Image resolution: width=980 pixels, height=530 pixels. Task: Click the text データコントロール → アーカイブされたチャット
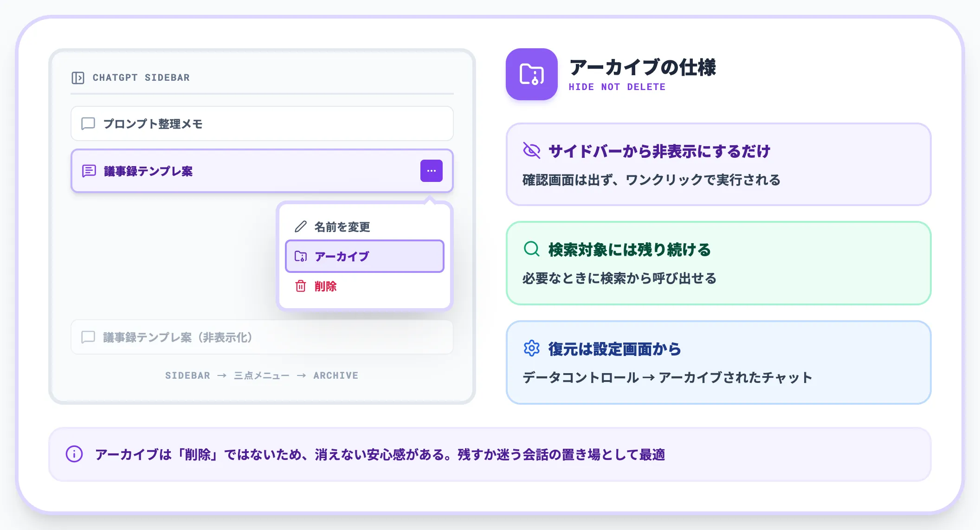pyautogui.click(x=667, y=377)
